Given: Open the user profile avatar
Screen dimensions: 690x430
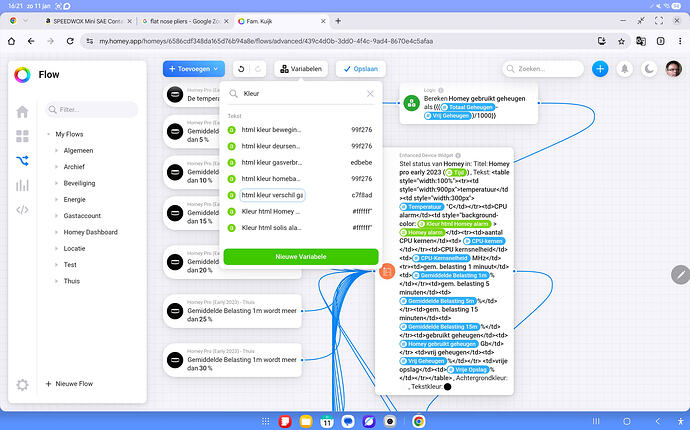Looking at the screenshot, I should [x=674, y=69].
